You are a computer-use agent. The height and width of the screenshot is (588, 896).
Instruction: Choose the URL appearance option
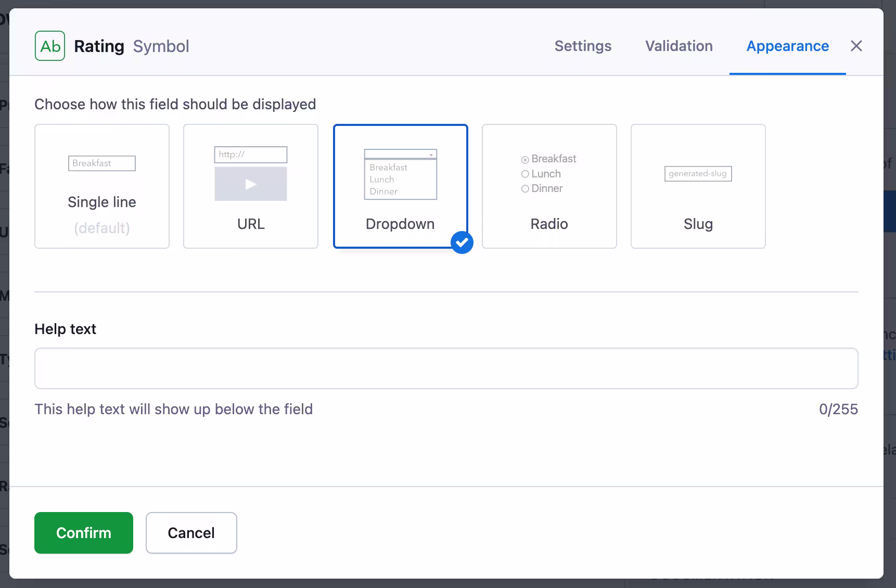(x=251, y=186)
